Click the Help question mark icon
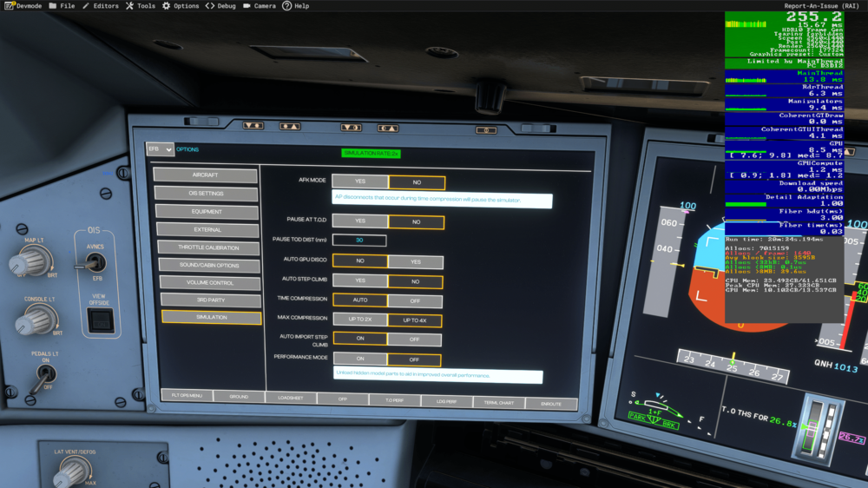Screen dimensions: 868x488 (286, 6)
